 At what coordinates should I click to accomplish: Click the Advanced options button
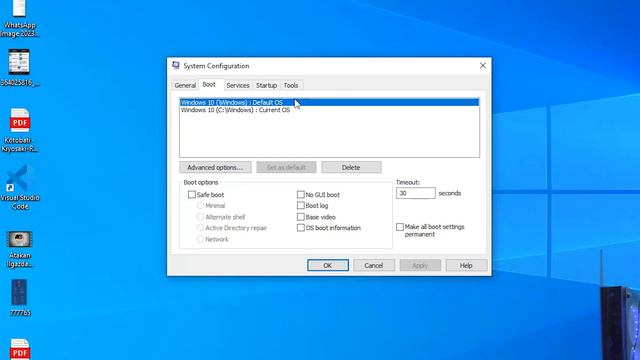click(215, 167)
